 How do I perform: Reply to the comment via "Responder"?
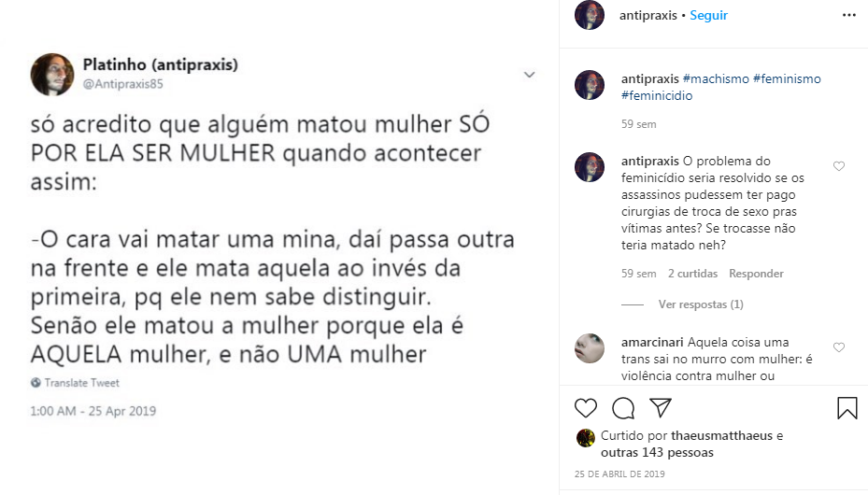756,274
